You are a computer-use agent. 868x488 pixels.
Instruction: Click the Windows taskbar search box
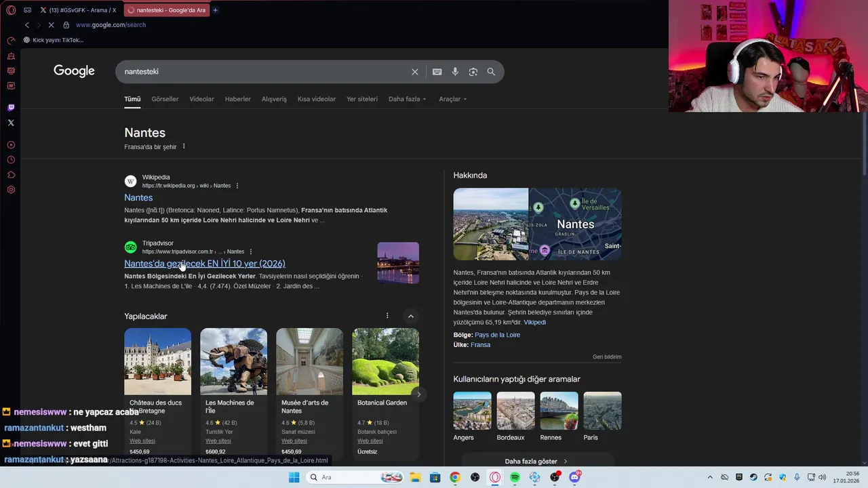(x=355, y=477)
